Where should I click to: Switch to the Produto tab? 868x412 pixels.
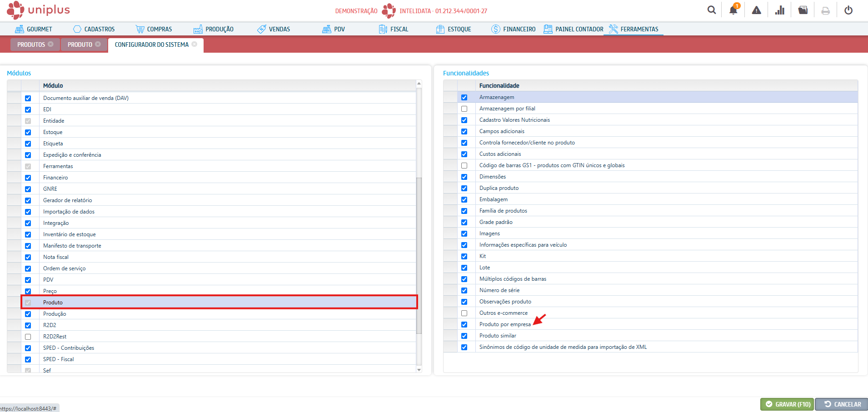[x=80, y=45]
